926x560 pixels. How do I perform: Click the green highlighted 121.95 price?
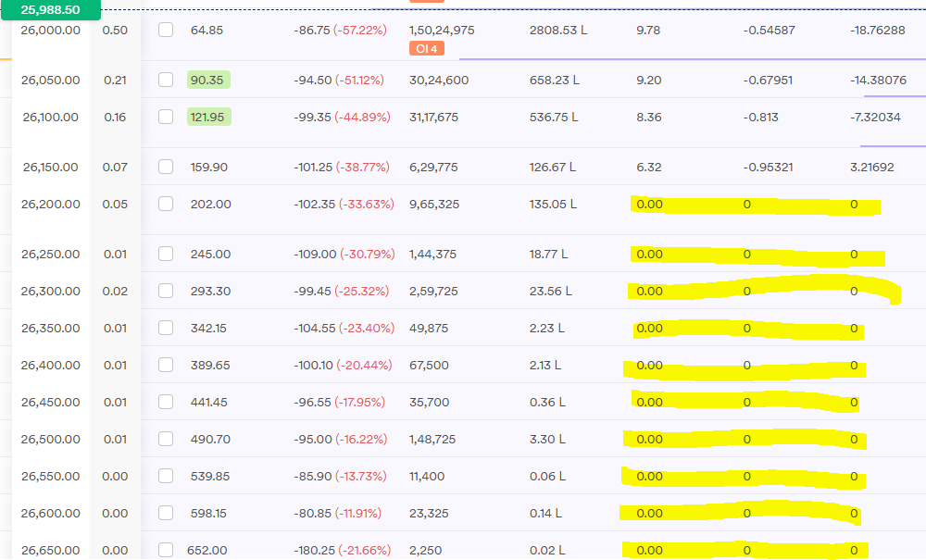click(x=208, y=117)
